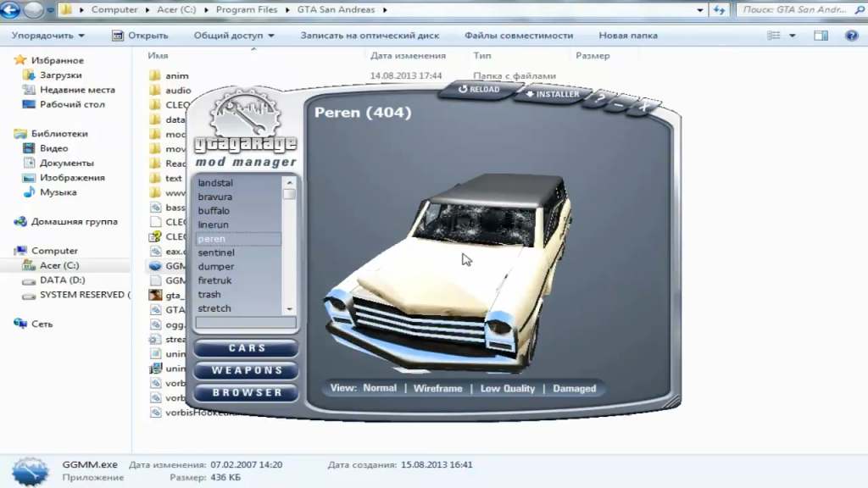Image resolution: width=868 pixels, height=488 pixels.
Task: Open the Общий доступ dropdown menu
Action: (234, 36)
